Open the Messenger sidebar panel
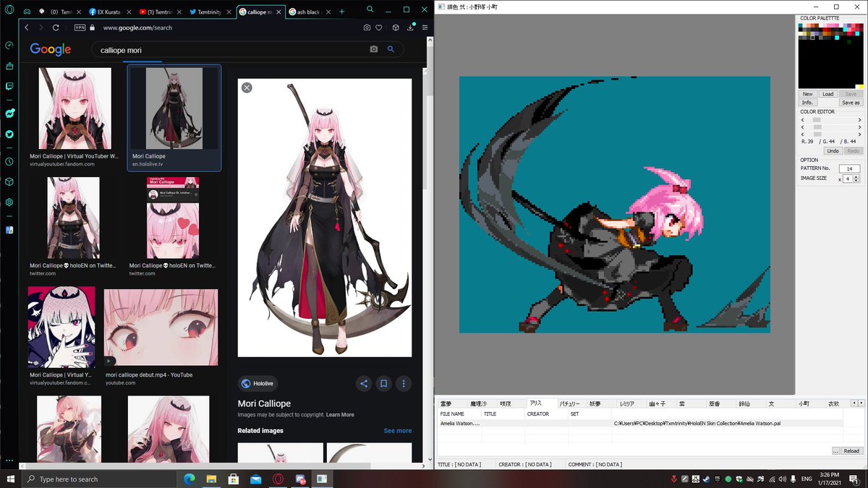This screenshot has width=868, height=488. [9, 114]
